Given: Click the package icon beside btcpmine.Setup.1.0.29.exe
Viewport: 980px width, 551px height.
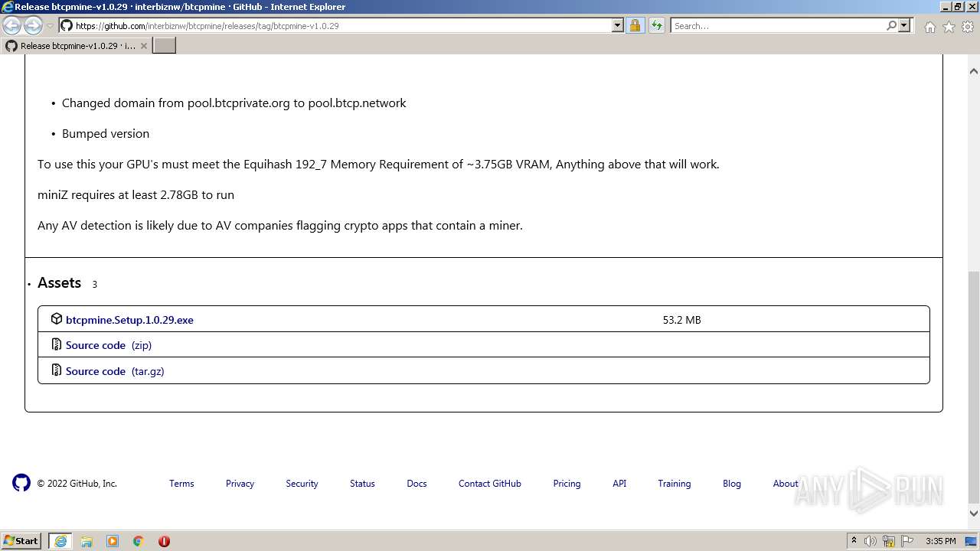Looking at the screenshot, I should 57,318.
